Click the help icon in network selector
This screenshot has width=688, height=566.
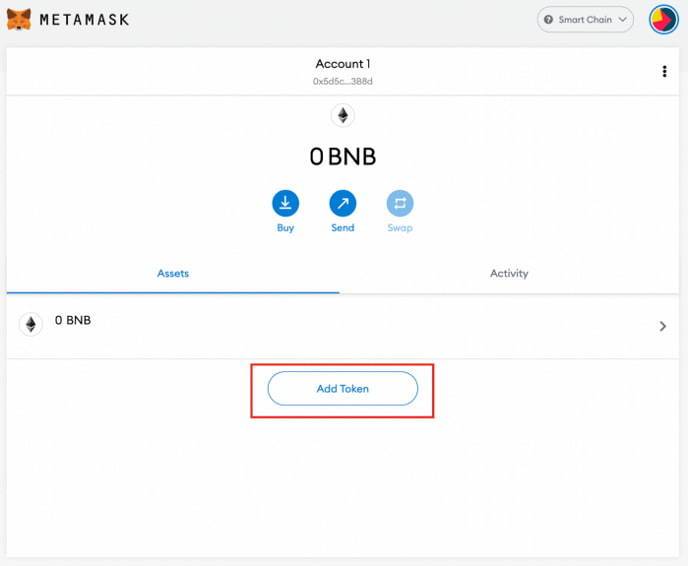click(x=548, y=20)
